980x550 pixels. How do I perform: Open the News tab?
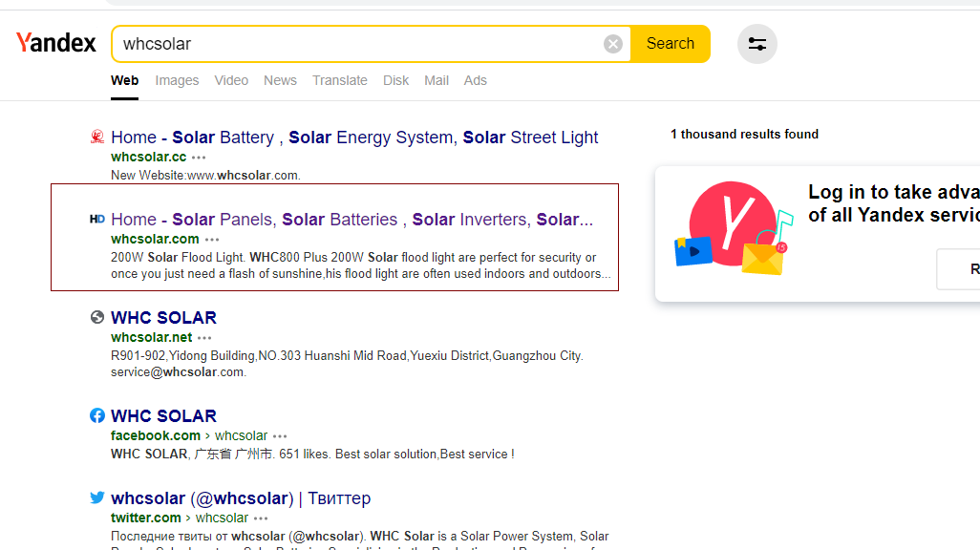click(x=280, y=80)
